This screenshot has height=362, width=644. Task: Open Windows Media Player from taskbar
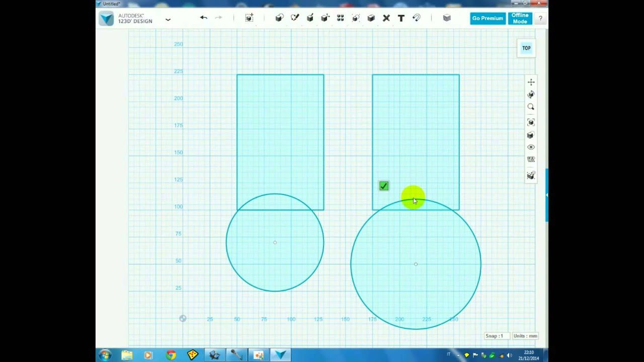[148, 355]
